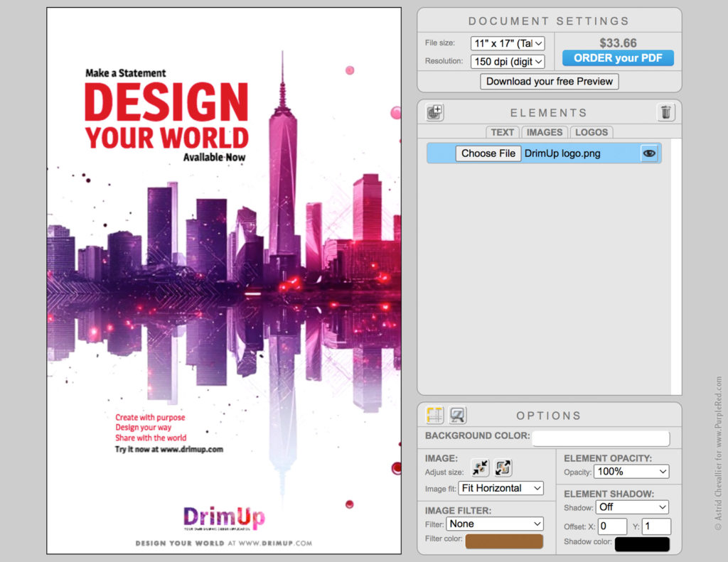Viewport: 728px width, 562px height.
Task: Click the preview monitor icon in Options
Action: coord(458,415)
